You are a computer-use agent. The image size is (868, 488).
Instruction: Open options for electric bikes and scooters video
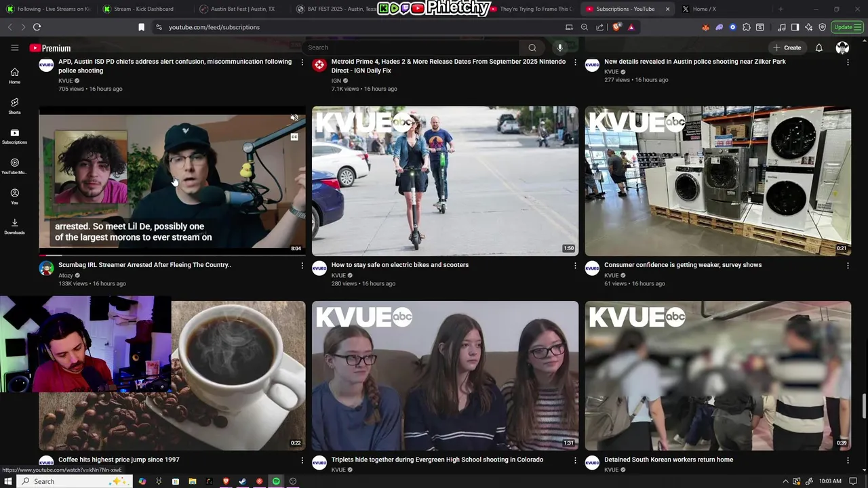click(575, 266)
